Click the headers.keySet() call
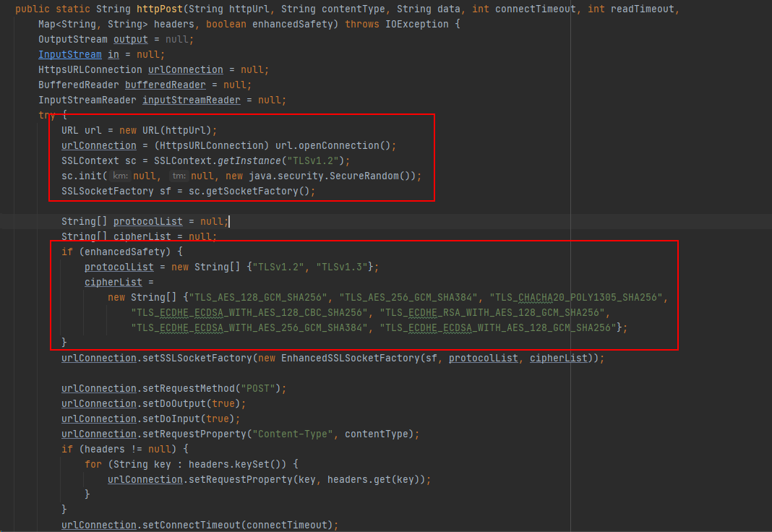The width and height of the screenshot is (772, 532). pyautogui.click(x=237, y=465)
